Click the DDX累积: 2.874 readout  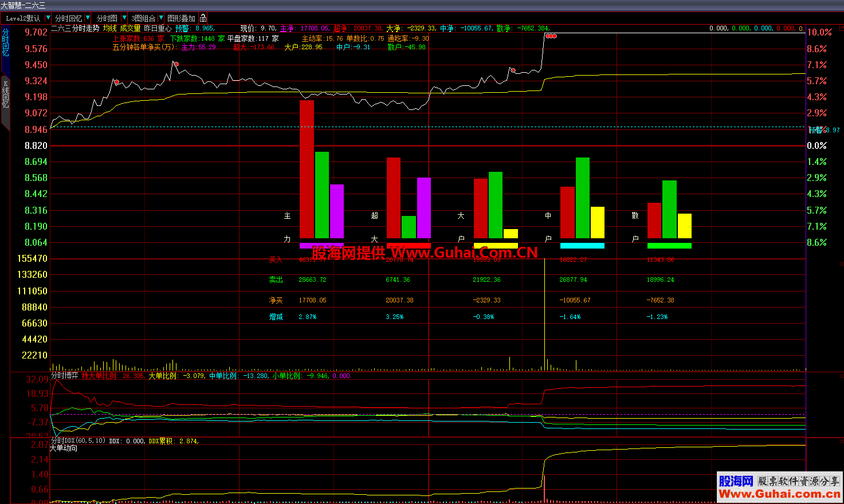click(x=174, y=441)
